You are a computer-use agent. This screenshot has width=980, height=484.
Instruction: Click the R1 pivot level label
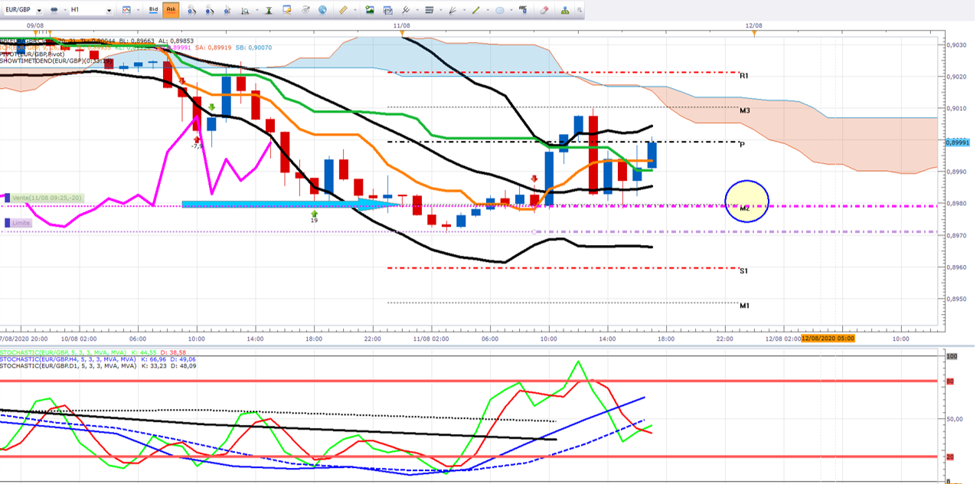pyautogui.click(x=743, y=76)
